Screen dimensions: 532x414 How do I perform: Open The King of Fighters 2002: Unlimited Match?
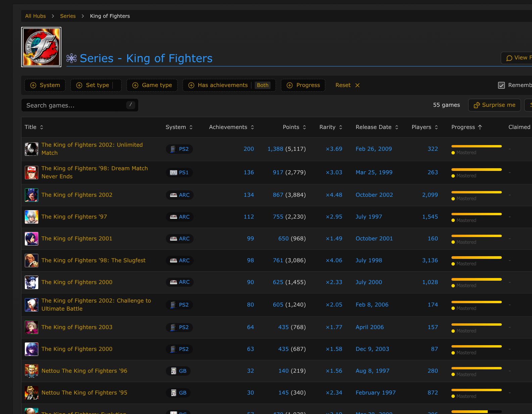[92, 149]
